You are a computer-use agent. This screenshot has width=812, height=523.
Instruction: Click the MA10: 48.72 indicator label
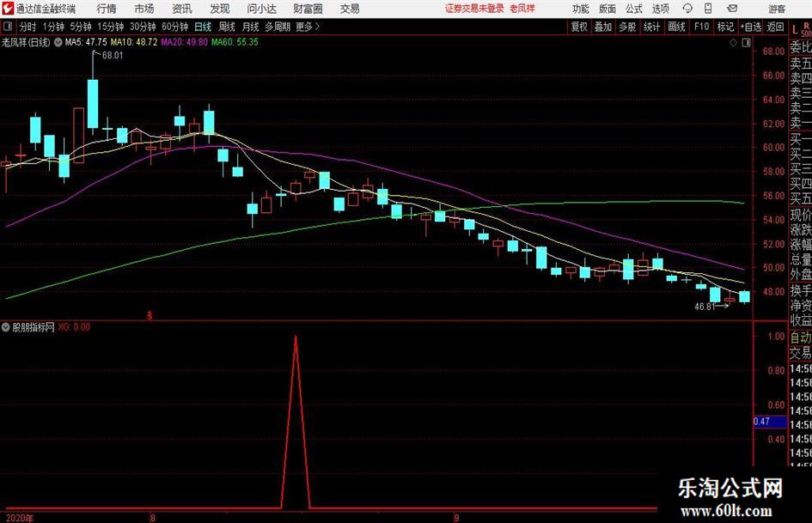[x=133, y=42]
